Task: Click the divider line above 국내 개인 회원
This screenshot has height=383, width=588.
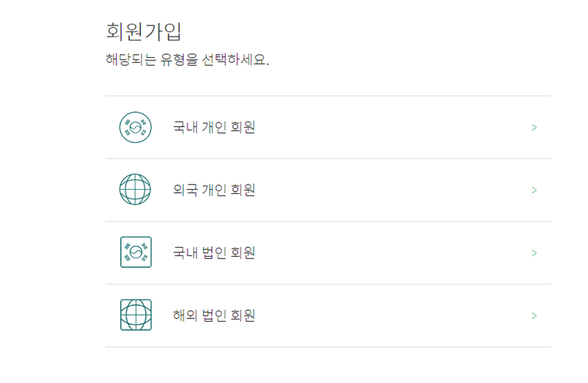Action: pyautogui.click(x=328, y=95)
